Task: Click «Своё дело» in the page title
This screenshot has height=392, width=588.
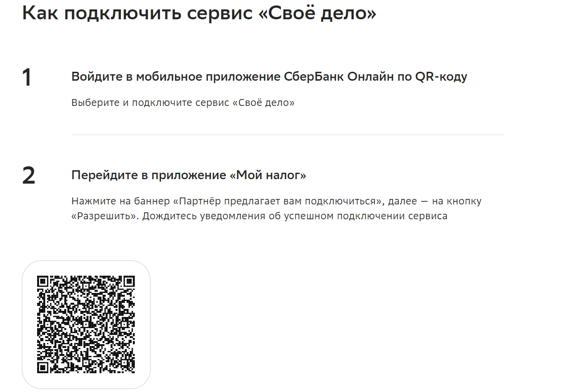Action: 317,13
